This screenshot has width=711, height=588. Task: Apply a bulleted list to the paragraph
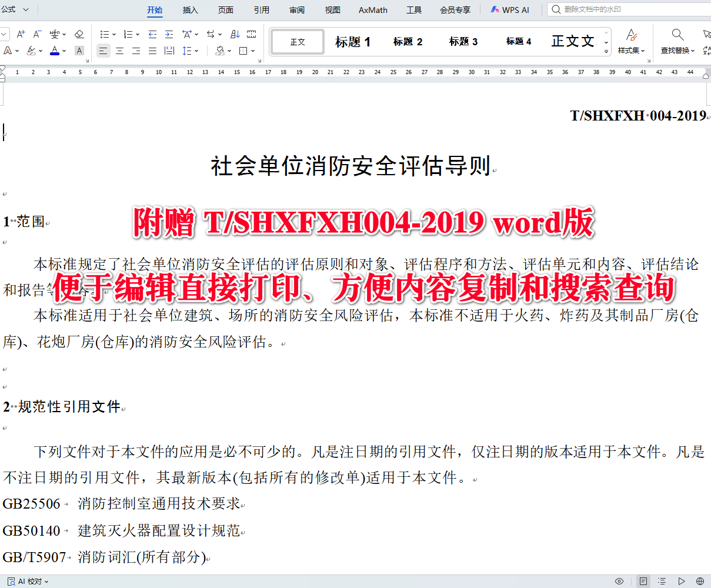[x=104, y=34]
